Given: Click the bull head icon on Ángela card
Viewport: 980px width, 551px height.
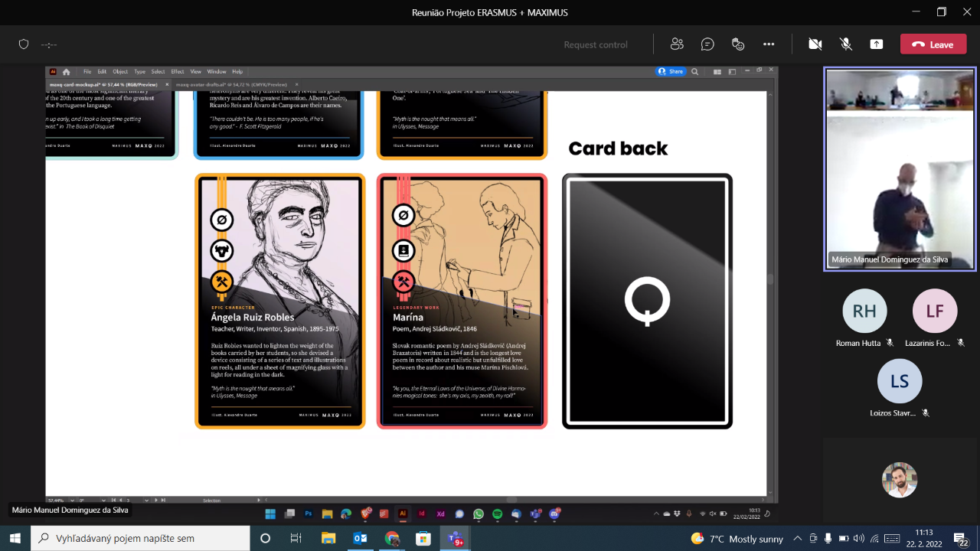Looking at the screenshot, I should click(x=222, y=250).
